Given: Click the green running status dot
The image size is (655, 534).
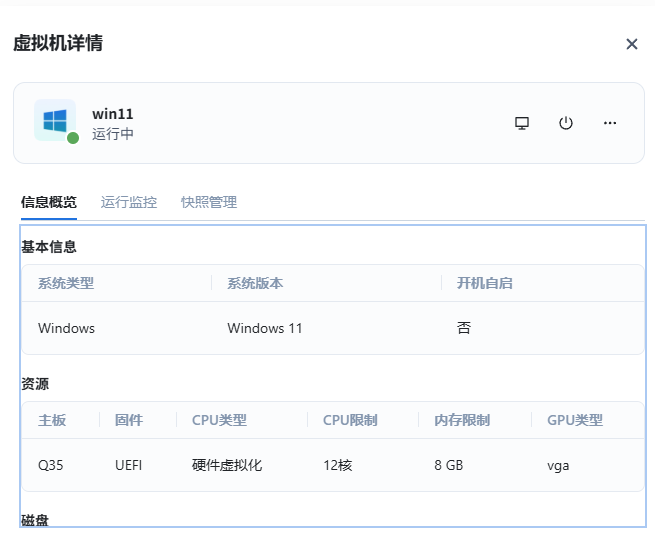Looking at the screenshot, I should point(73,138).
